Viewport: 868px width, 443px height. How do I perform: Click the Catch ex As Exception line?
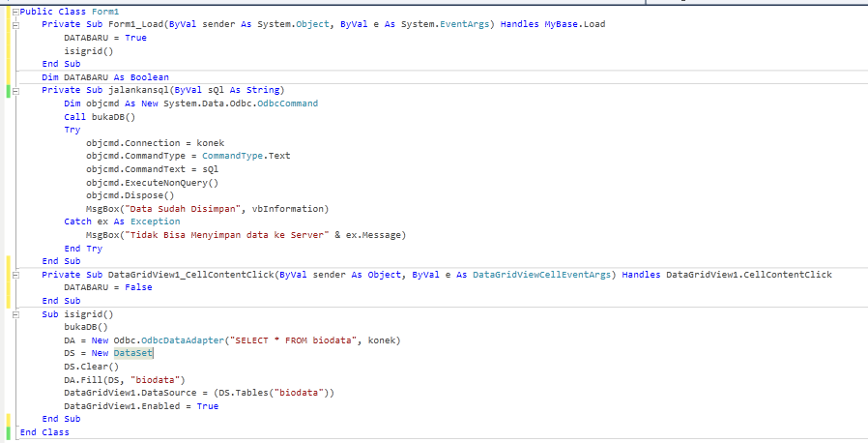(122, 221)
